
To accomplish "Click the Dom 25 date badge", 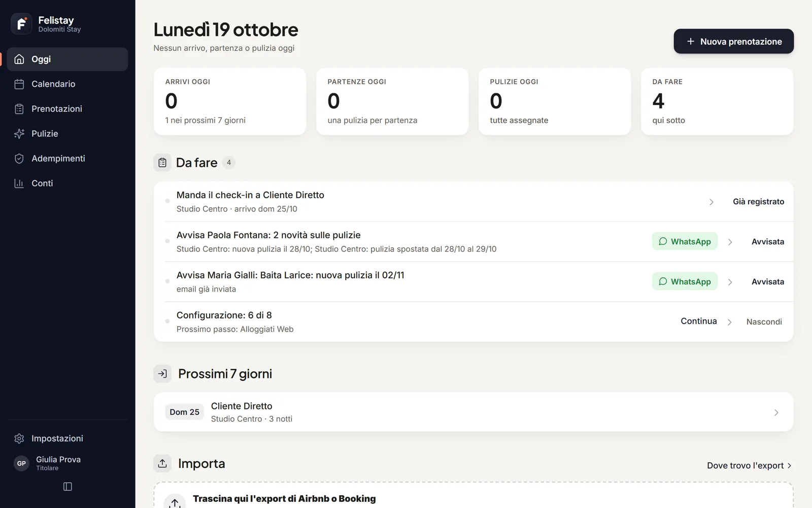I will point(185,412).
